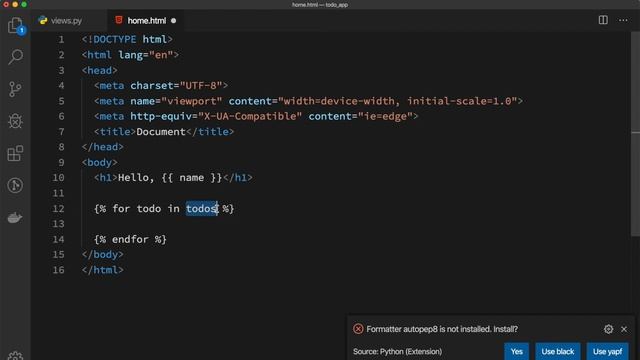Click 'Source: Python (Extension)' text
The width and height of the screenshot is (640, 360).
[x=397, y=351]
